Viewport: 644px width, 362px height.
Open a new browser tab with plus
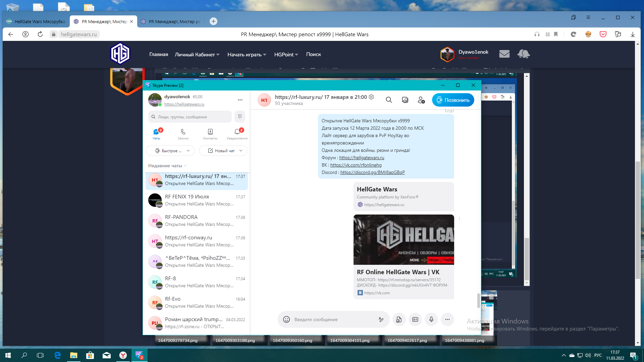pyautogui.click(x=213, y=21)
